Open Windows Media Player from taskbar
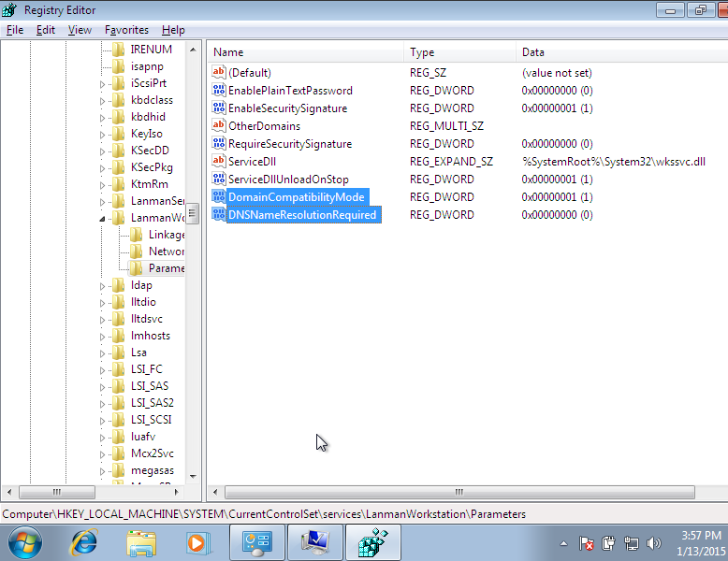 pos(198,543)
